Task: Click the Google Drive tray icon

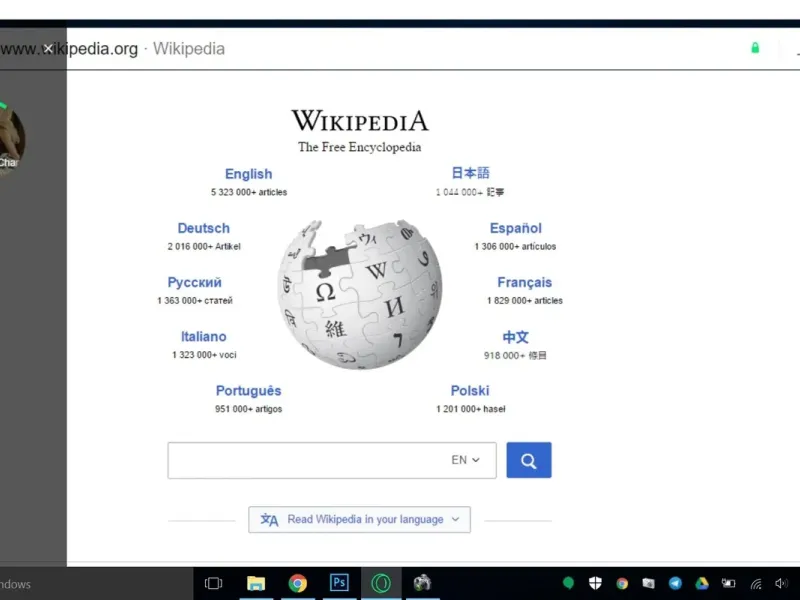Action: pos(702,583)
